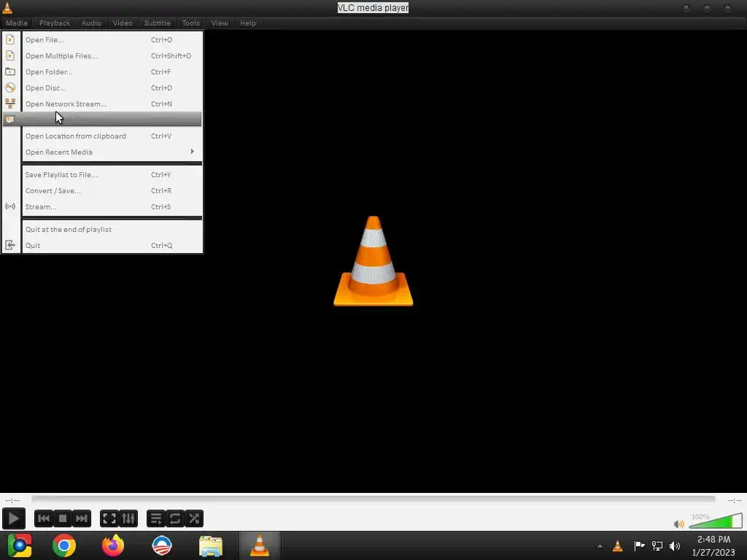Click the Open Multiple Files icon
The width and height of the screenshot is (747, 560).
(10, 55)
